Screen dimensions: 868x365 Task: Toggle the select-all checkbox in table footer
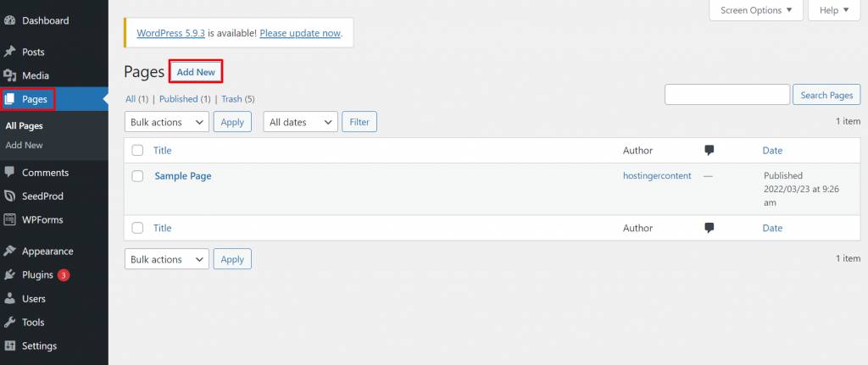137,228
